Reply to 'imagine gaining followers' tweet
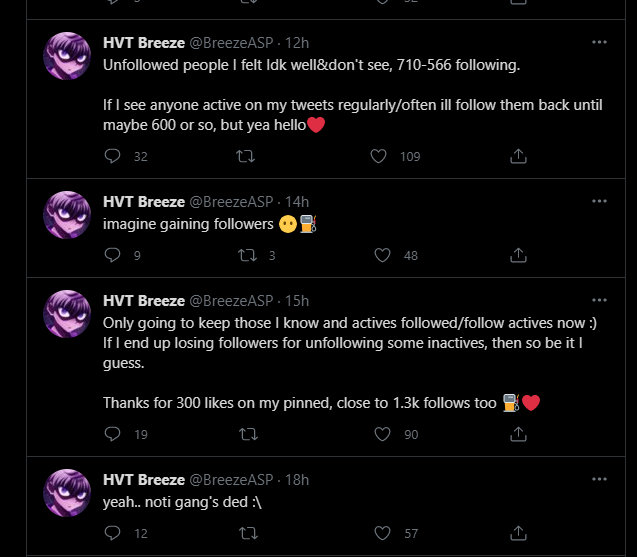 [x=112, y=255]
